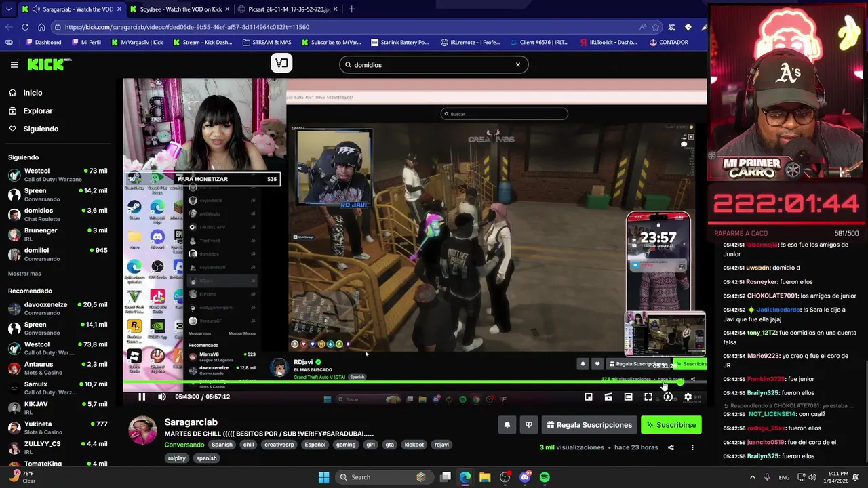Expand followed list with Mostrar más
The image size is (868, 488).
pos(24,274)
